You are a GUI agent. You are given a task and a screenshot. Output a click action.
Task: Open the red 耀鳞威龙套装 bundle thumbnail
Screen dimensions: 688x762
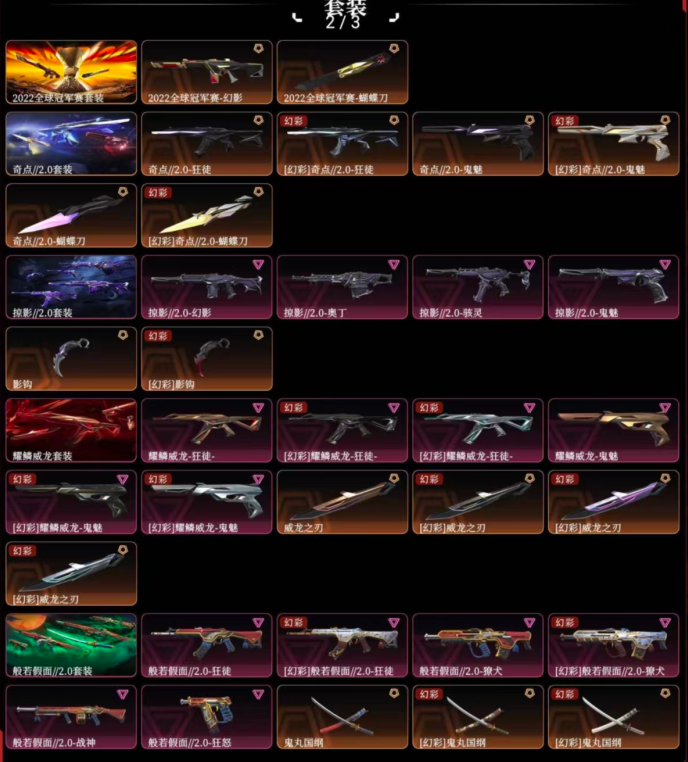71,430
